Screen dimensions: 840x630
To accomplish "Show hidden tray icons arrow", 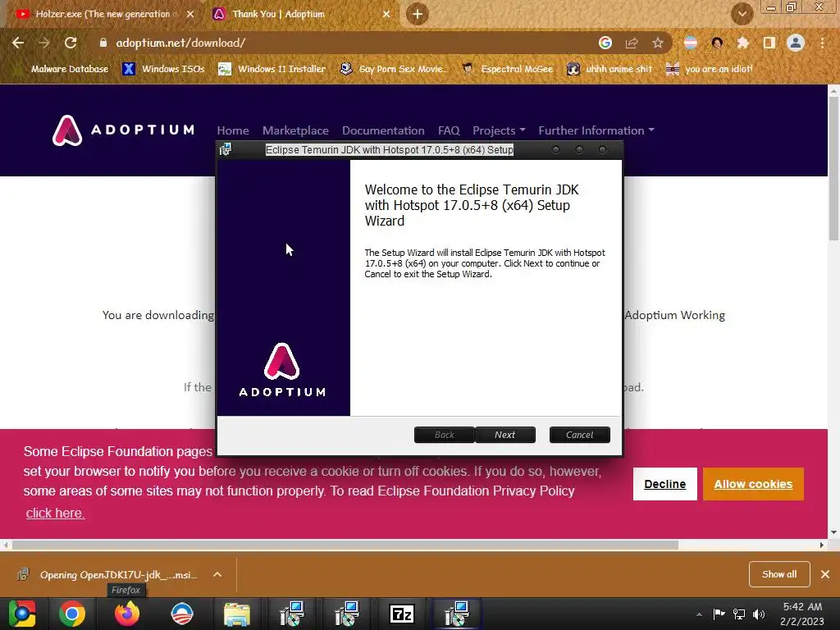I will pyautogui.click(x=699, y=614).
